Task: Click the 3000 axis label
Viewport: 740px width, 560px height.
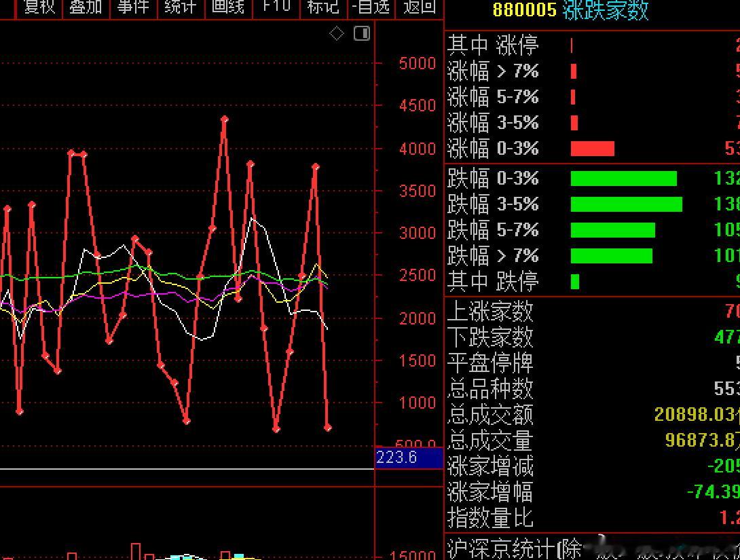Action: pyautogui.click(x=418, y=233)
